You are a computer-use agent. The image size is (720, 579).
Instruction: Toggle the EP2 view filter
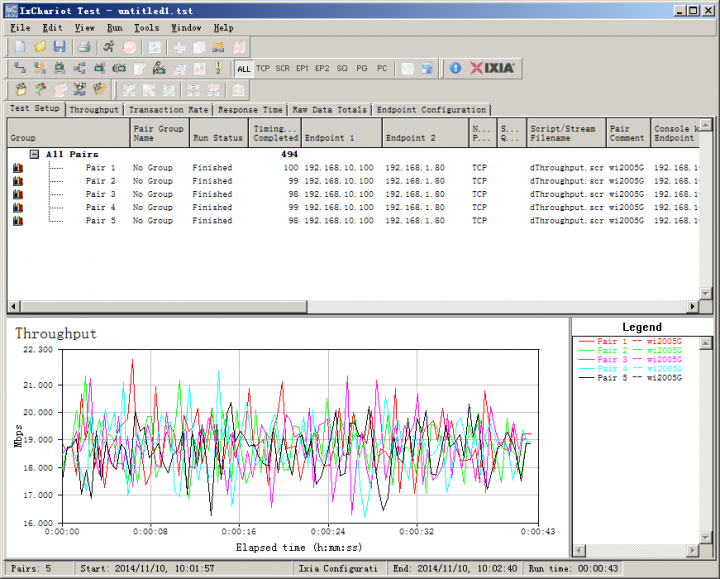(x=322, y=68)
